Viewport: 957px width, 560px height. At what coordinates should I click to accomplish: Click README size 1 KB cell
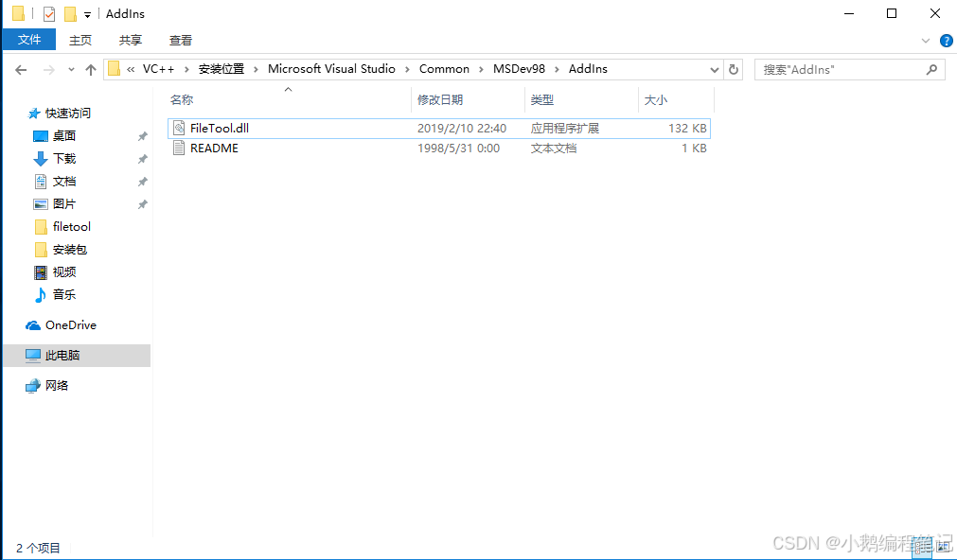[x=694, y=149]
